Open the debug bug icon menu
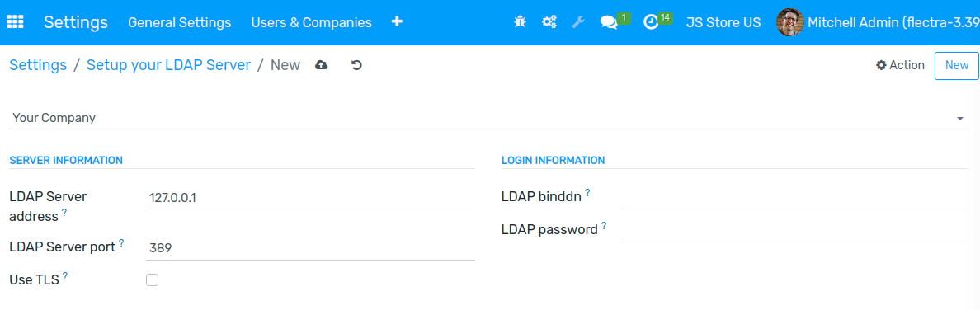This screenshot has height=310, width=980. [520, 22]
